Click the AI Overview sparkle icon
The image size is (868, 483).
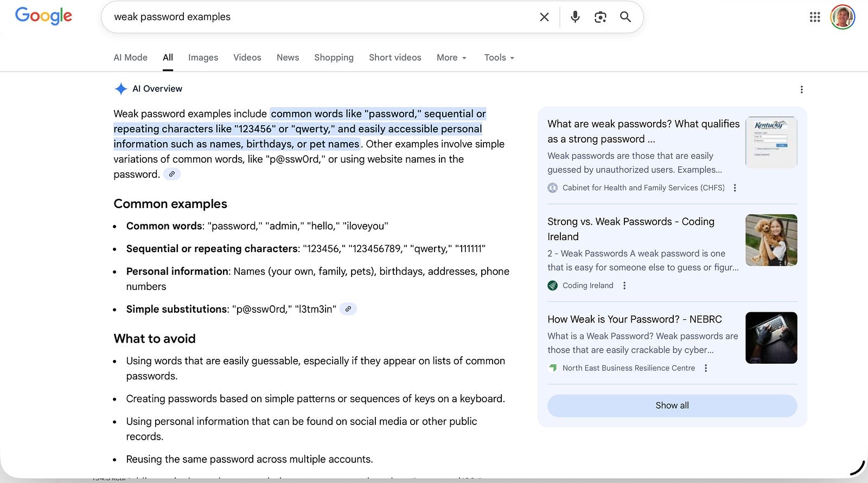121,89
